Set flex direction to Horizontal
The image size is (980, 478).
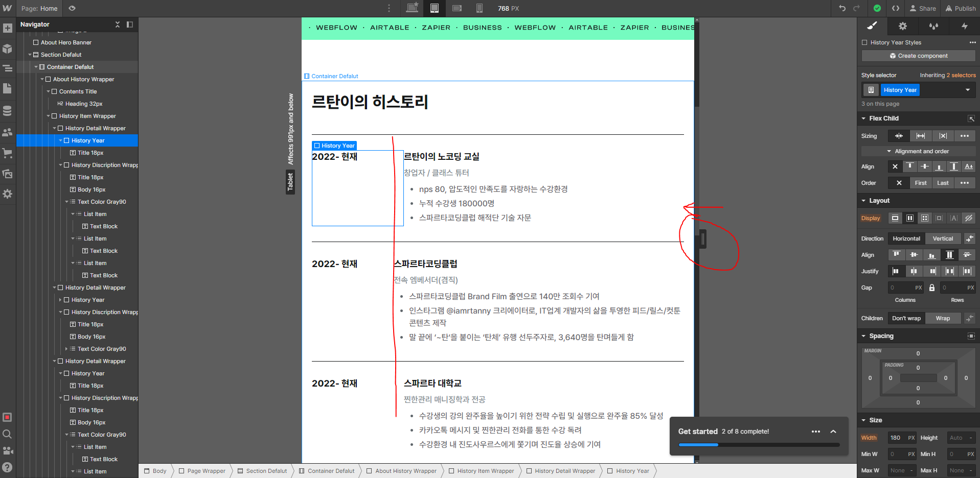click(906, 238)
